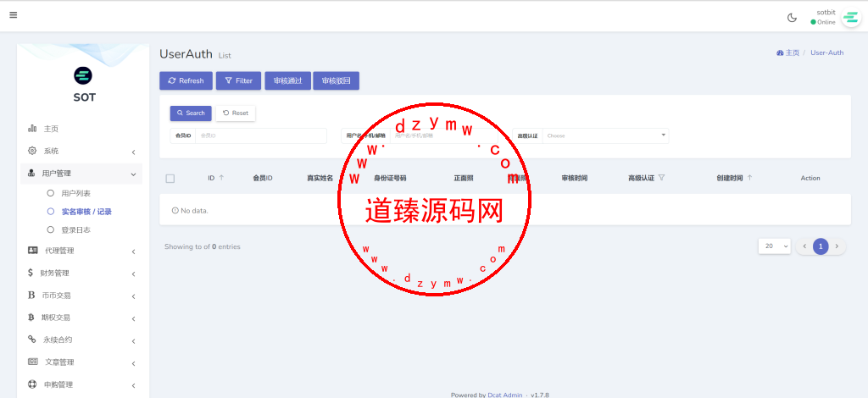Click the 审核时间 column header
868x398 pixels.
(574, 178)
